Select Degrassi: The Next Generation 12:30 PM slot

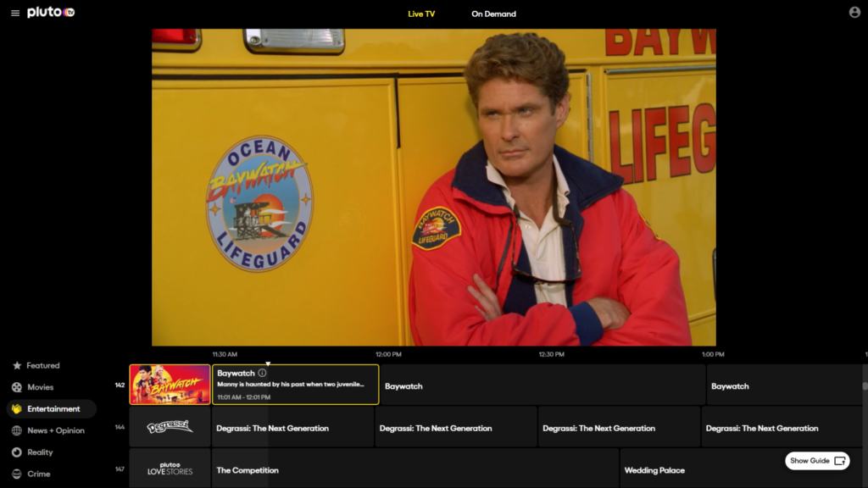[619, 427]
